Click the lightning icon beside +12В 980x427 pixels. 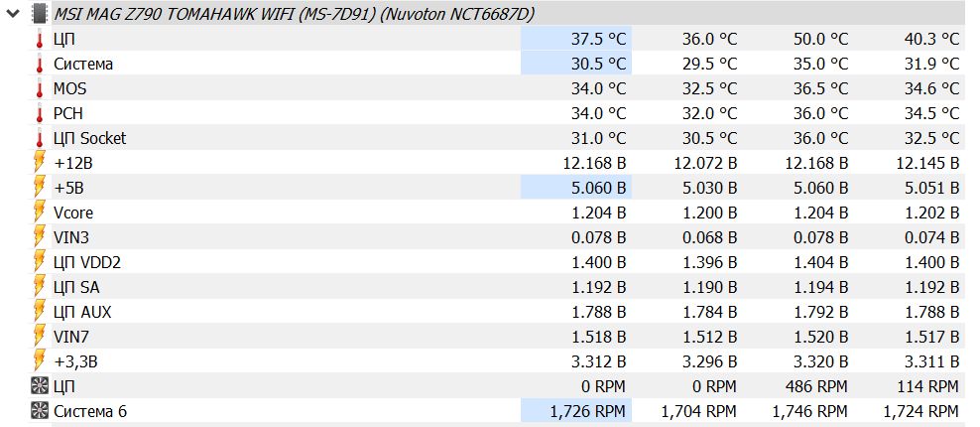click(x=40, y=164)
